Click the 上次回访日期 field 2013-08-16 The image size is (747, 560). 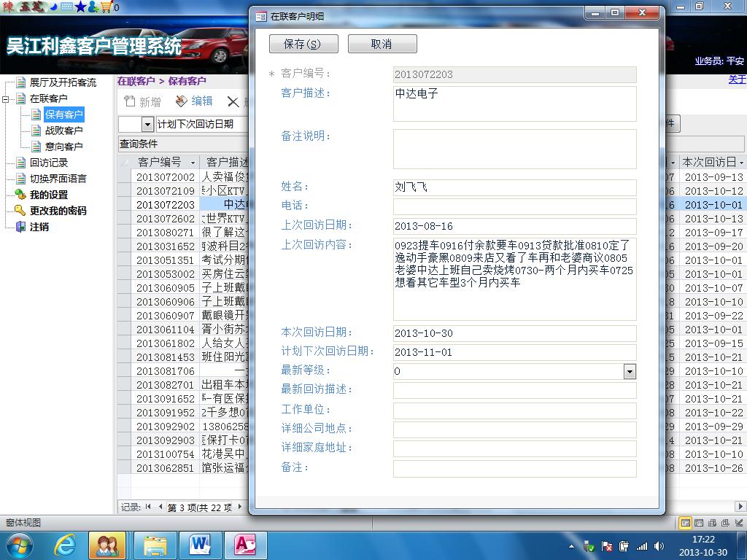(x=514, y=226)
